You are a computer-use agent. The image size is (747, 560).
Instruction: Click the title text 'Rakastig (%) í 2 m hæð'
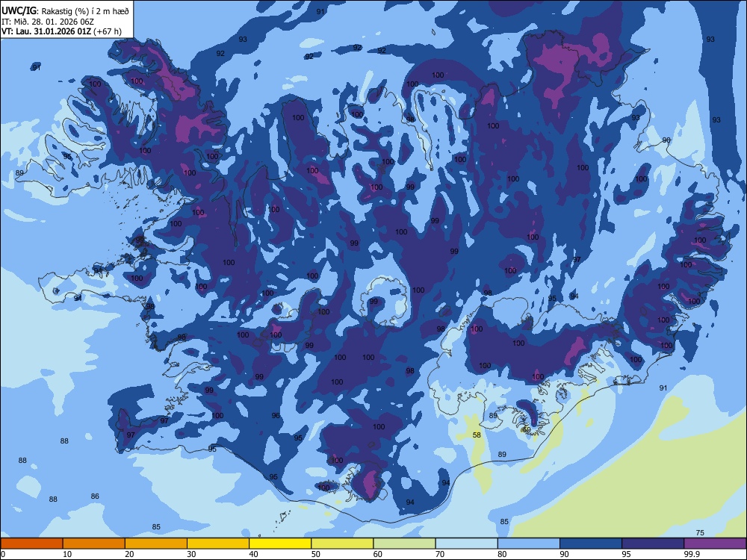click(85, 11)
